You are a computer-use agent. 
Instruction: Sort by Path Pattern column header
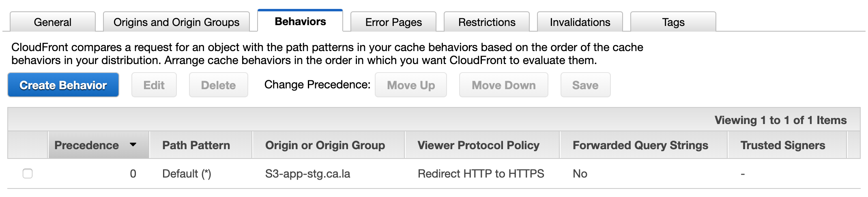(x=196, y=145)
